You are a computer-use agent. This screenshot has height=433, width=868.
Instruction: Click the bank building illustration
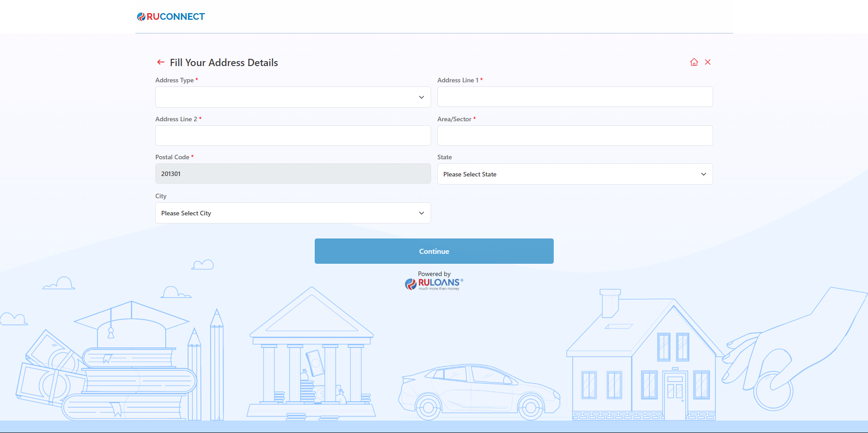[312, 357]
